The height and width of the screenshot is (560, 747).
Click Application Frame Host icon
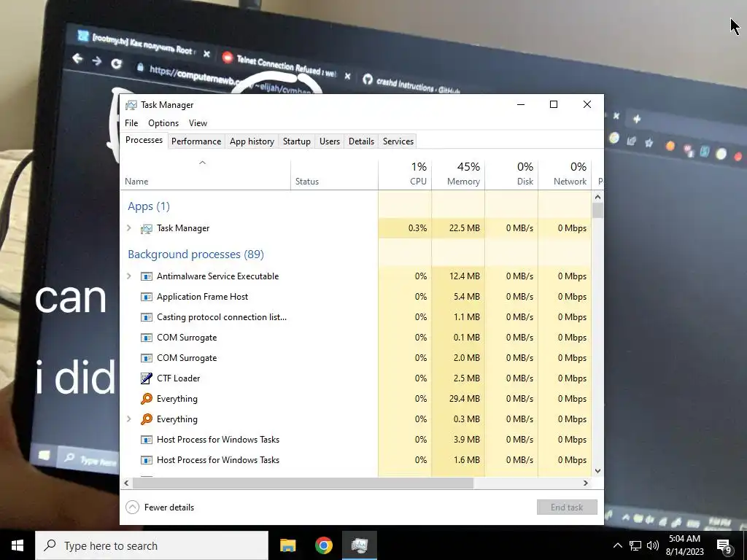(x=146, y=297)
